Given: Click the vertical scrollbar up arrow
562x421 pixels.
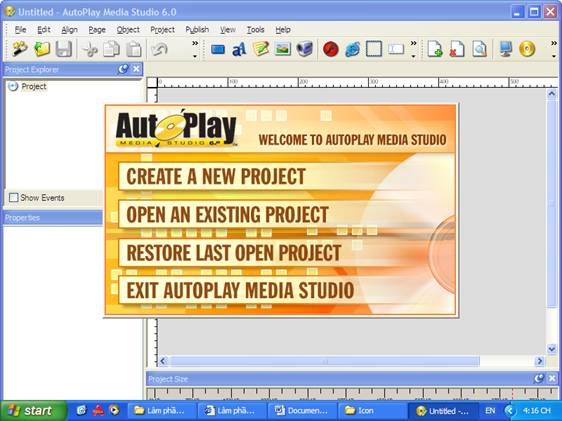Looking at the screenshot, I should tap(552, 94).
